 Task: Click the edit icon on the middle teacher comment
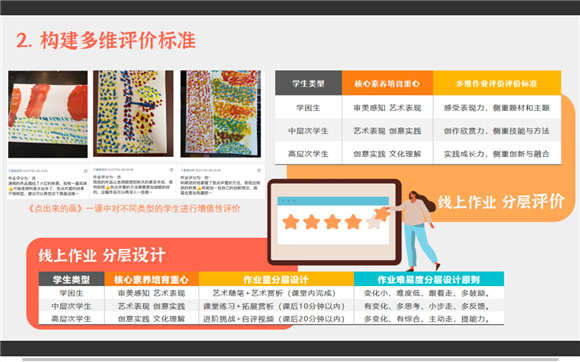(x=171, y=170)
